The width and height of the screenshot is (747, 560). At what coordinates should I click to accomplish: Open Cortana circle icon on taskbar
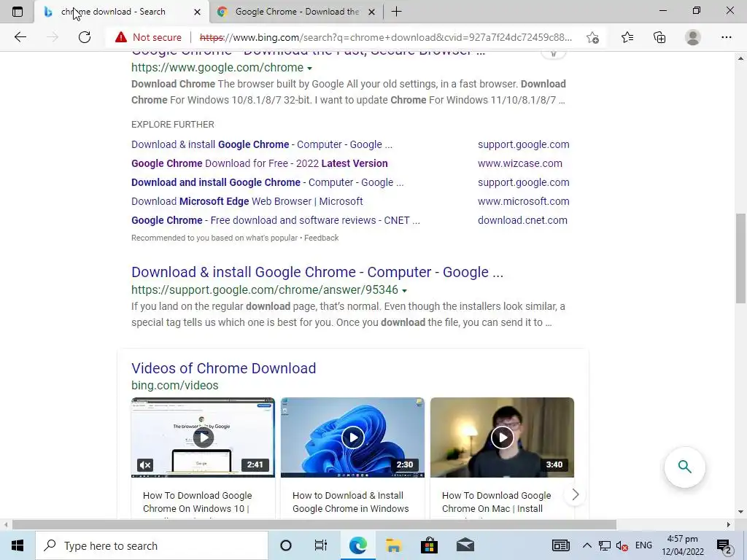(286, 545)
